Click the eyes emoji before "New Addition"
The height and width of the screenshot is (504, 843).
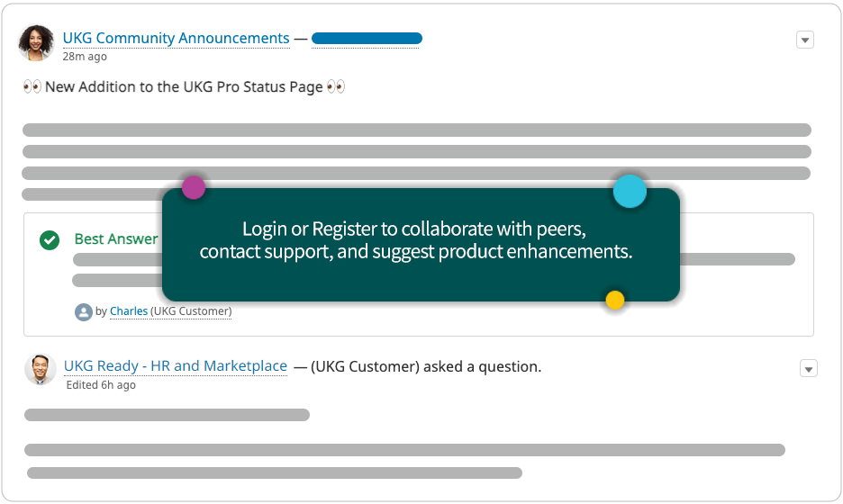[32, 87]
